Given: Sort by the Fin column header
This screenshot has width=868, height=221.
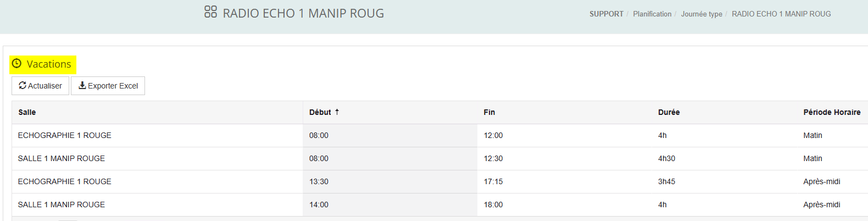Looking at the screenshot, I should coord(489,112).
